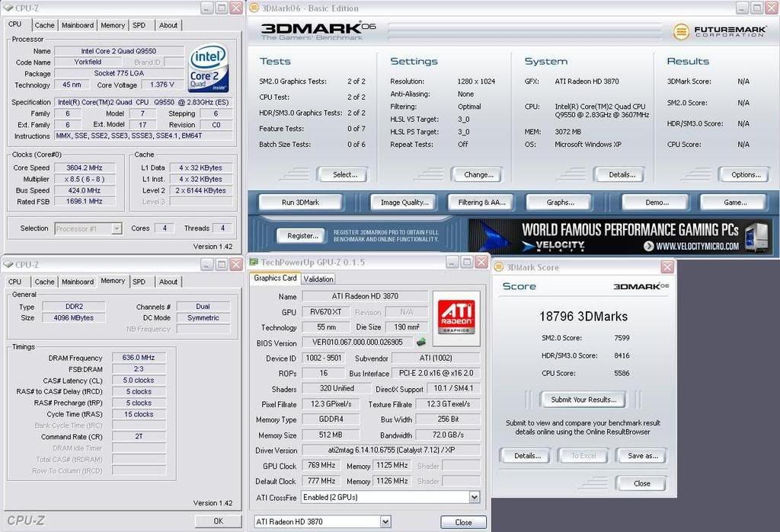Open Options under the Results column

click(746, 175)
